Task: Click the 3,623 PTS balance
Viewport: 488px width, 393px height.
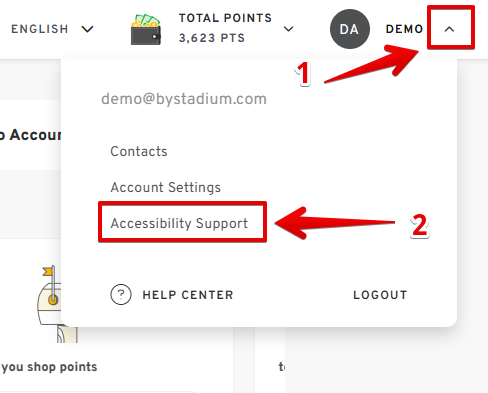Action: coord(212,38)
